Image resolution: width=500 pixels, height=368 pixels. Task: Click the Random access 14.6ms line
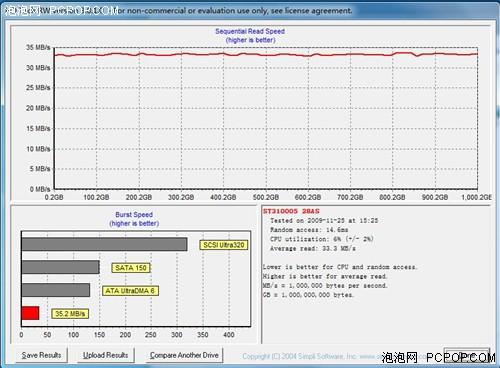pyautogui.click(x=309, y=230)
